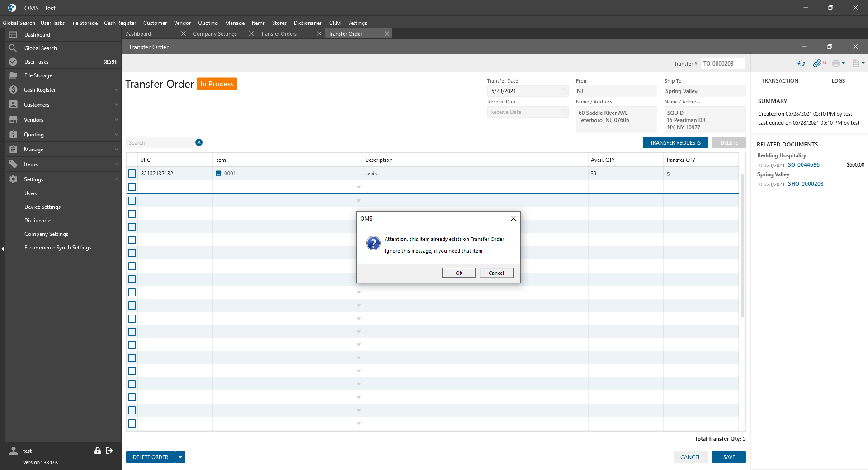Image resolution: width=868 pixels, height=470 pixels.
Task: Click the lock icon beside user test
Action: click(97, 451)
